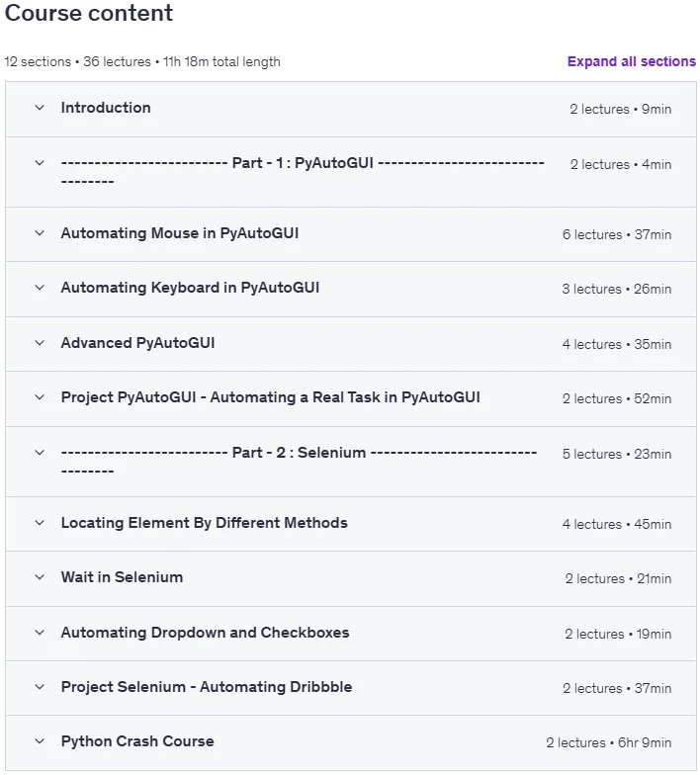Click Project Selenium - Automating Dribbble title
700x775 pixels.
pos(207,687)
